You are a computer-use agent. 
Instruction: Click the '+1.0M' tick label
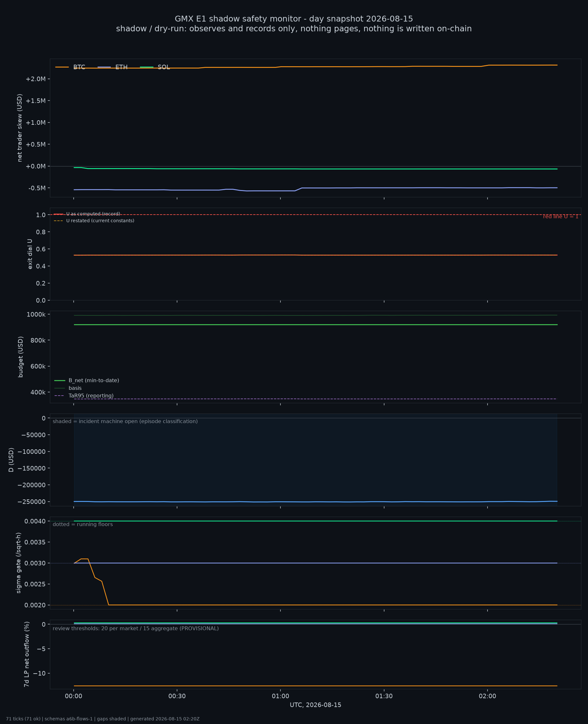(x=36, y=122)
